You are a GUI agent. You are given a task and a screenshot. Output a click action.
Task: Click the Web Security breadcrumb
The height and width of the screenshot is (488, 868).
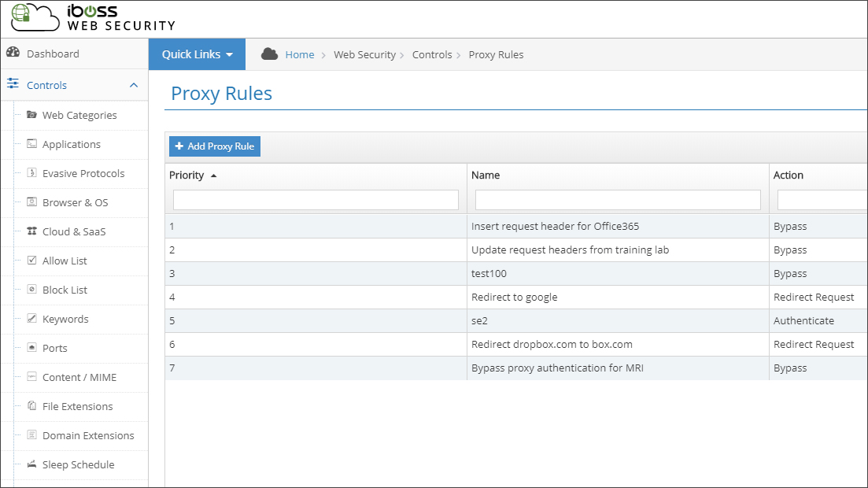point(364,54)
